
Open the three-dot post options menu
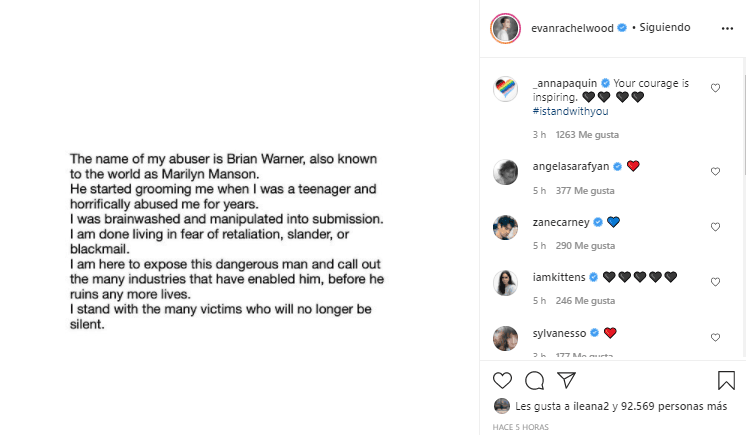click(x=727, y=29)
